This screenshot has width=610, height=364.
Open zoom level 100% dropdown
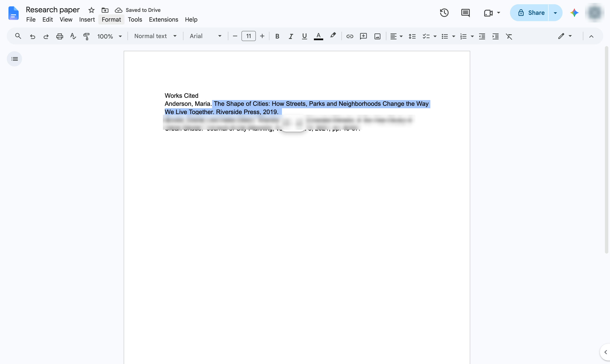[110, 36]
